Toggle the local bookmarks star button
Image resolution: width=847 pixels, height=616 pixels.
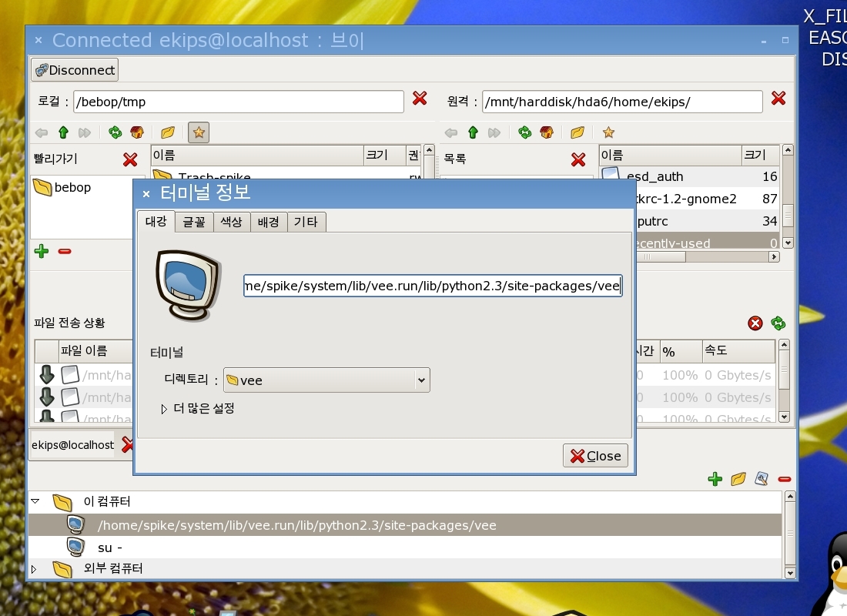point(199,132)
